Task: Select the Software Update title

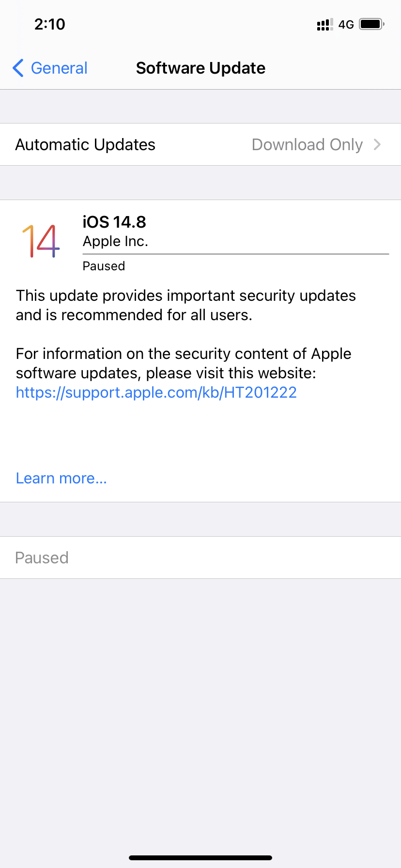Action: 200,68
